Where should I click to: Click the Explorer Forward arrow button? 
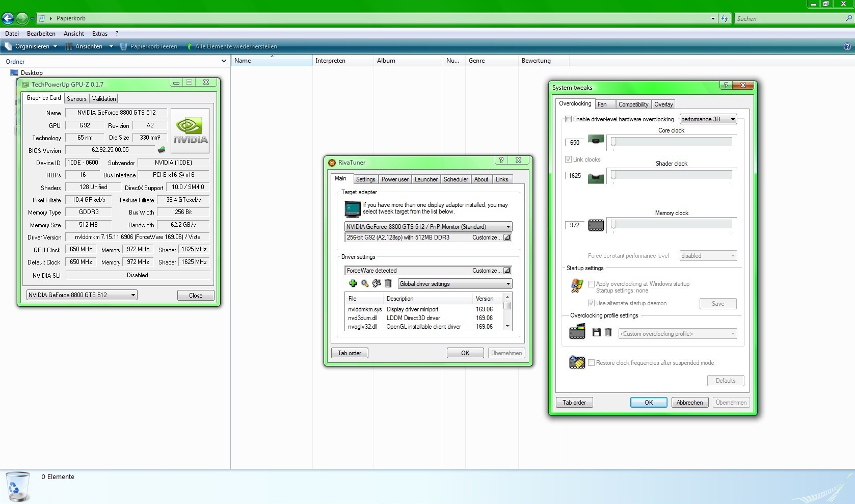coord(22,19)
